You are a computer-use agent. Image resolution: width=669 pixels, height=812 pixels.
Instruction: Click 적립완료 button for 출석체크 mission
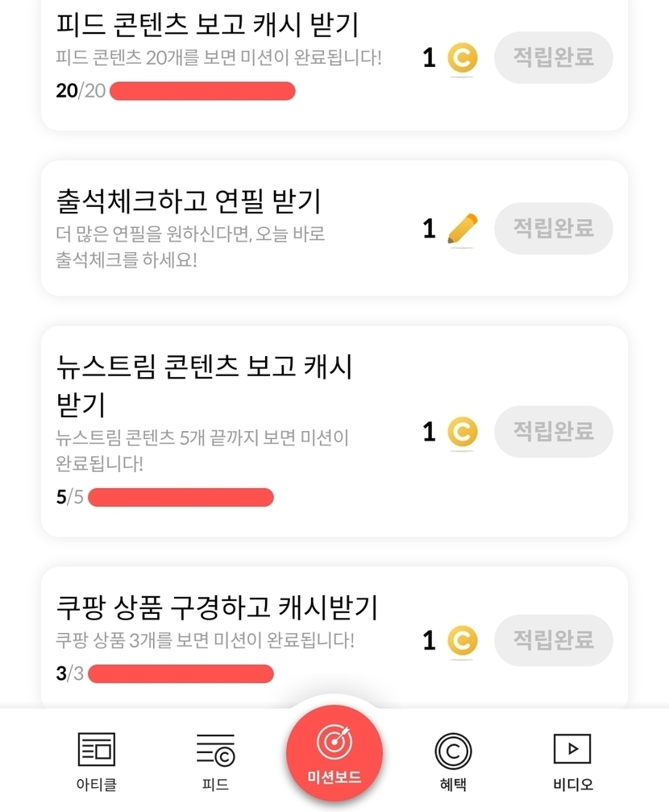553,229
